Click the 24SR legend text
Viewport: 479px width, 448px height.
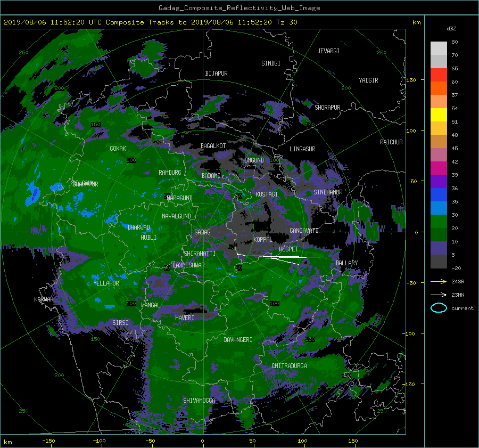coord(458,281)
